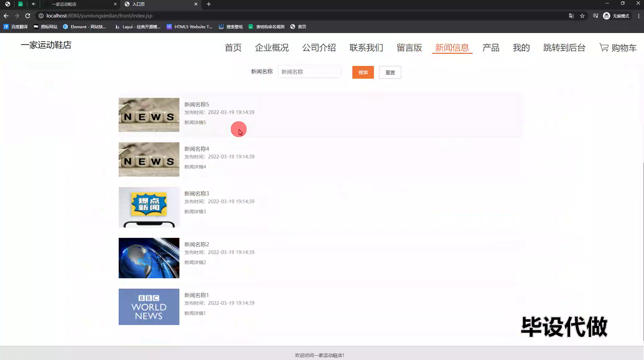644x360 pixels.
Task: Focus the 新闻名称 search input
Action: click(x=309, y=72)
